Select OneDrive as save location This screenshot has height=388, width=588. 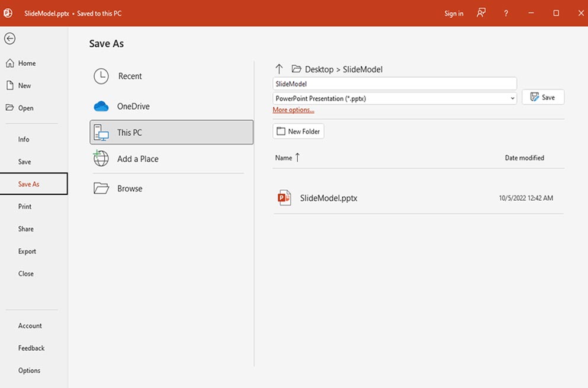pyautogui.click(x=171, y=106)
